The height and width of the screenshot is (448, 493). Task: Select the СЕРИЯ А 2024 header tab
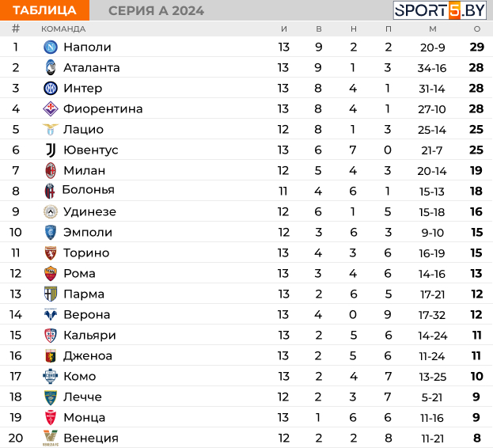156,11
